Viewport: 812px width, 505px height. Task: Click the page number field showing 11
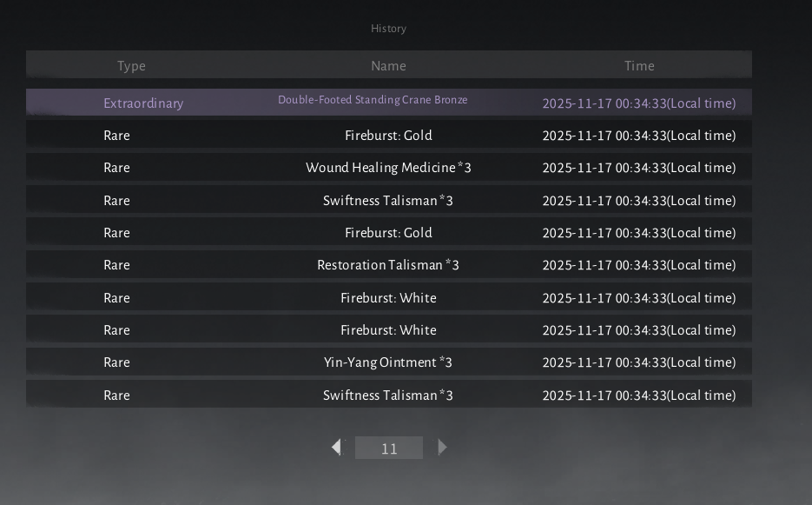click(389, 449)
